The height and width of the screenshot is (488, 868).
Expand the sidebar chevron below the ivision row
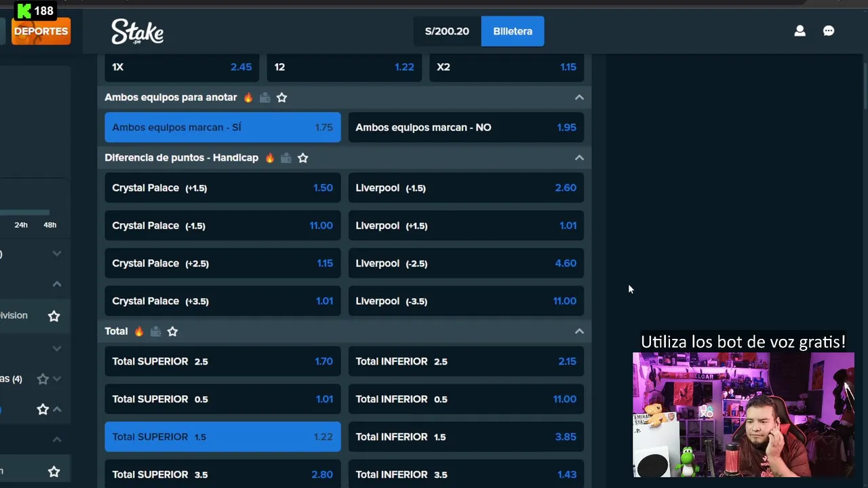pyautogui.click(x=57, y=348)
